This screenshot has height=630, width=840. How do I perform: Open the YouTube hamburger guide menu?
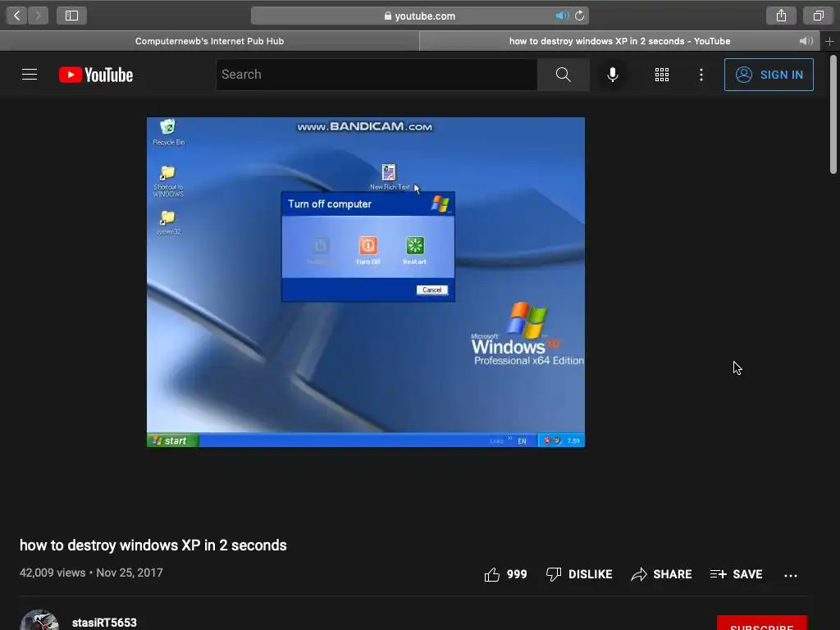[30, 75]
